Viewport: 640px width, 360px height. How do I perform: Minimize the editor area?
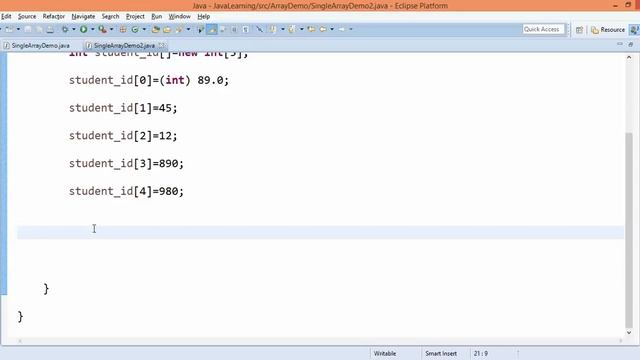pos(620,44)
